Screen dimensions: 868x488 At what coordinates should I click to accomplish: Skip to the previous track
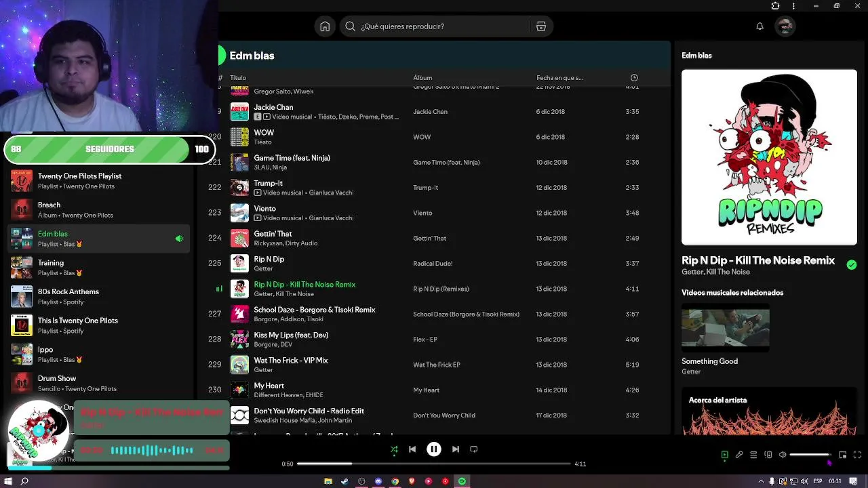click(412, 449)
